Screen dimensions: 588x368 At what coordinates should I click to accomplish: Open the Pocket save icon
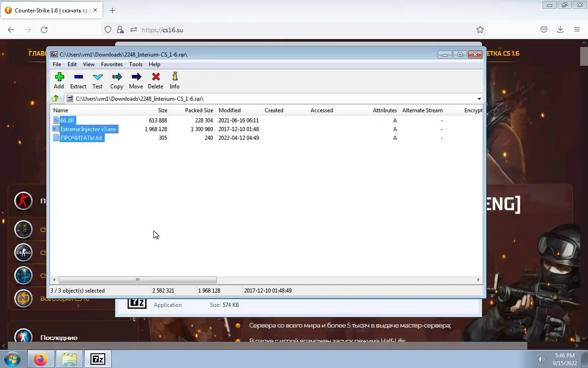pyautogui.click(x=544, y=29)
